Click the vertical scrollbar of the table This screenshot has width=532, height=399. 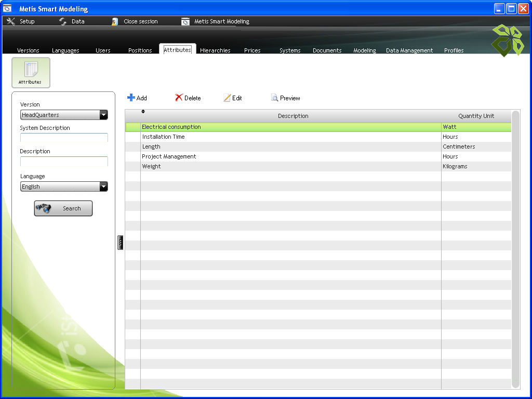point(515,249)
